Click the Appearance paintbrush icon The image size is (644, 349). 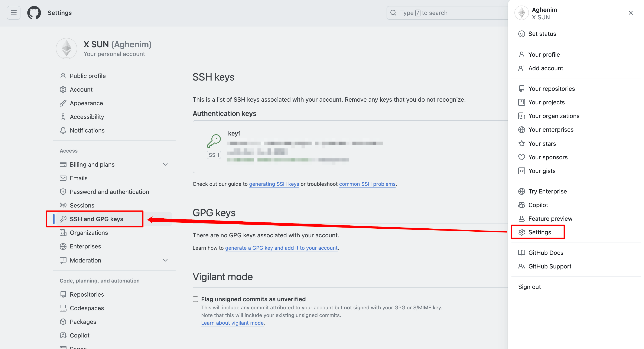pyautogui.click(x=63, y=103)
